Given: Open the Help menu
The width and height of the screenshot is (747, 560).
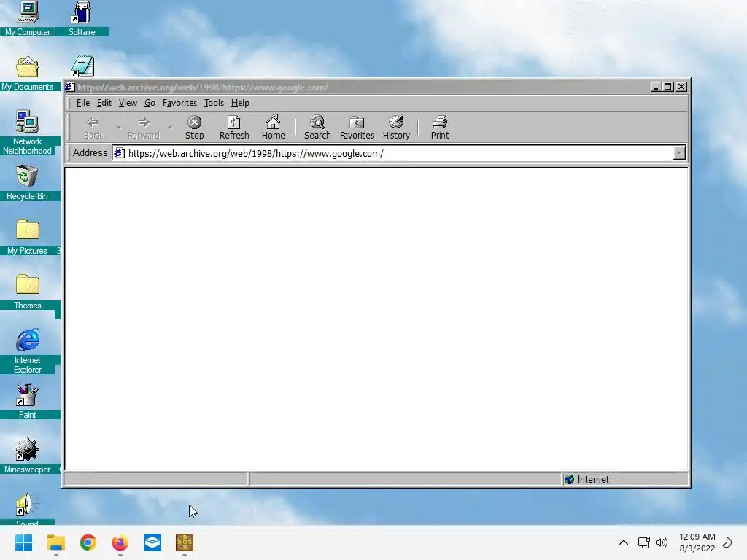Looking at the screenshot, I should 240,103.
